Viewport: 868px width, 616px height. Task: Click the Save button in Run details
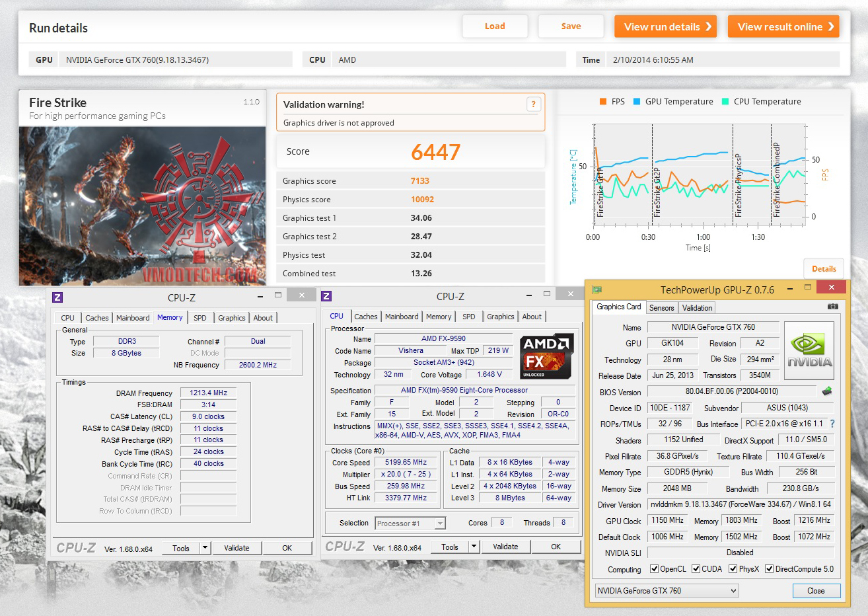click(571, 26)
